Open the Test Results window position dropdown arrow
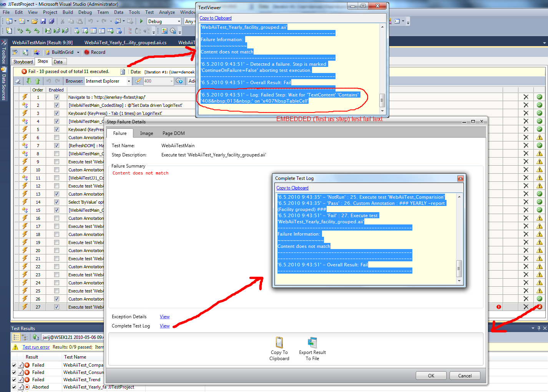The height and width of the screenshot is (392, 548). [x=533, y=328]
